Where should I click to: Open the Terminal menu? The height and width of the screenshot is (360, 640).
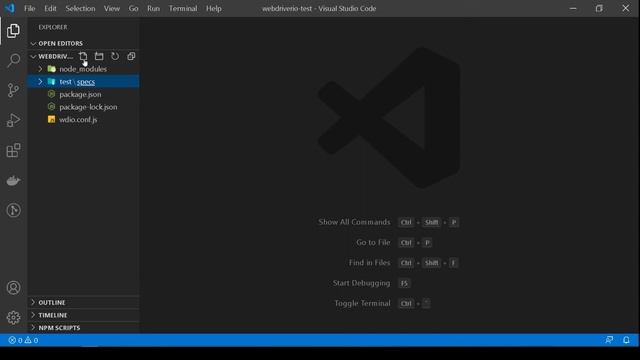pyautogui.click(x=183, y=8)
